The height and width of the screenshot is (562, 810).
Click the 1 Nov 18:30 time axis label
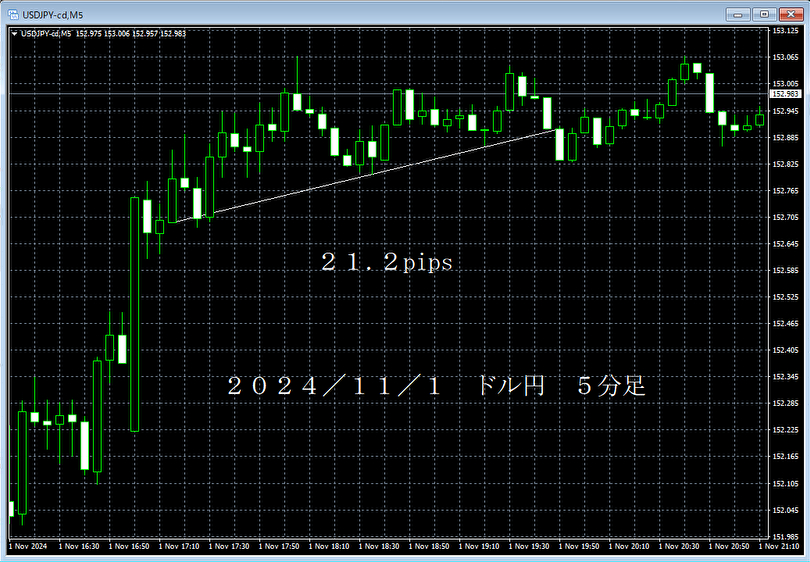(379, 547)
